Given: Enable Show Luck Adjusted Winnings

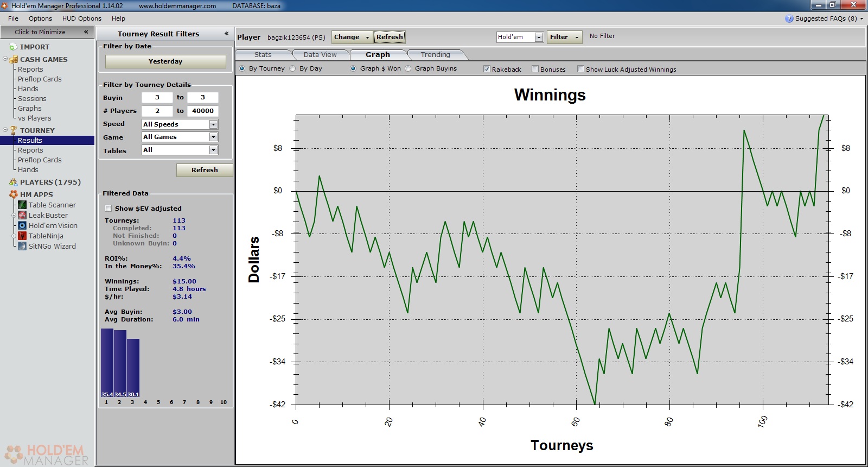Looking at the screenshot, I should [x=580, y=69].
